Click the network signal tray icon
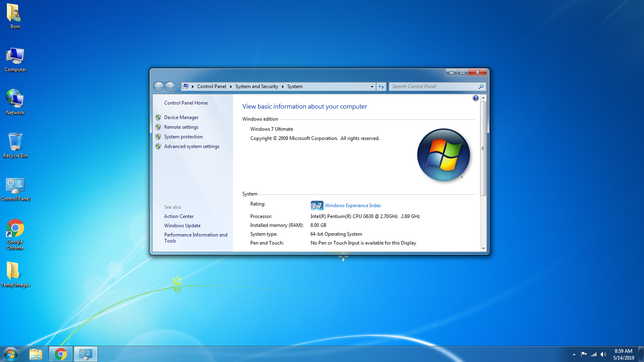 [594, 354]
